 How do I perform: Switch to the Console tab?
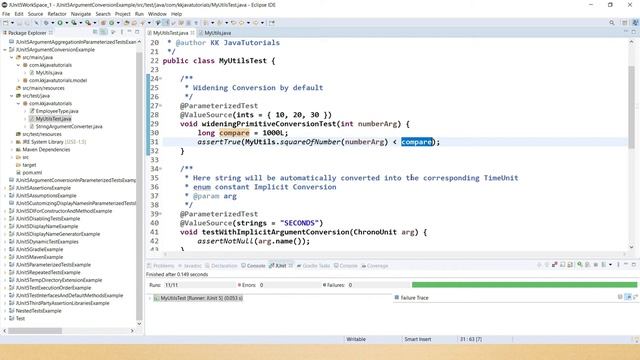253,266
